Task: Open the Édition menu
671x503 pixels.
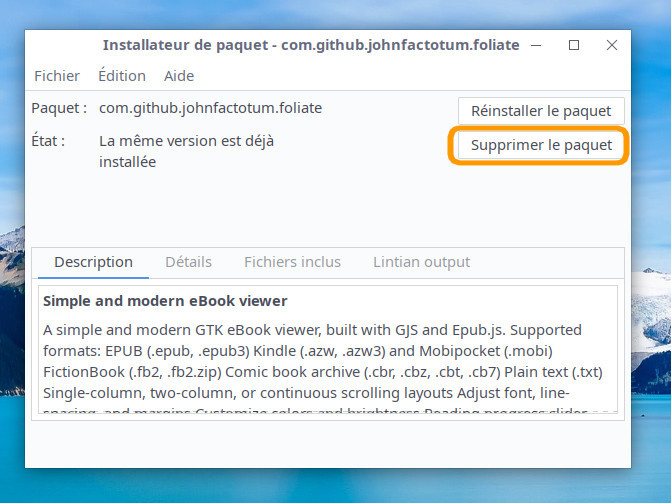Action: (122, 76)
